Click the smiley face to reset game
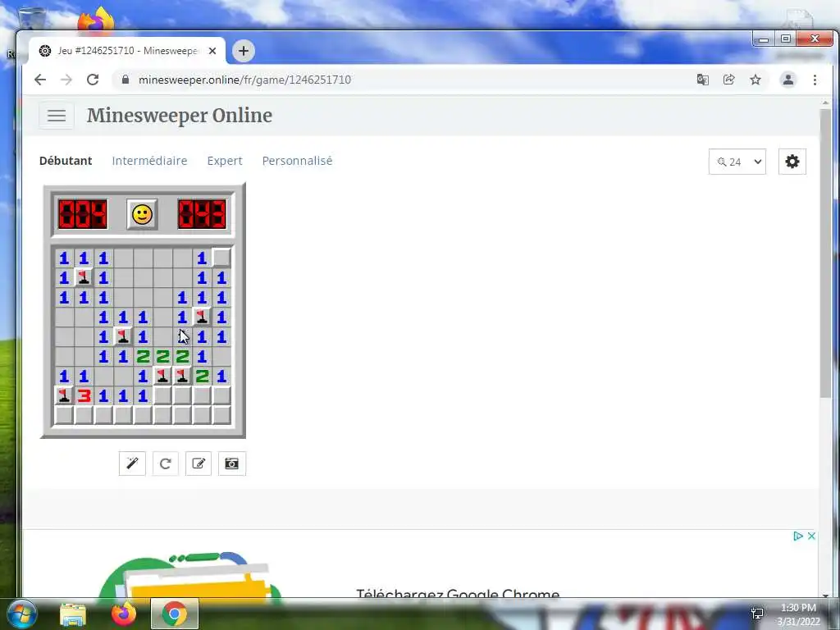The image size is (840, 630). click(142, 214)
